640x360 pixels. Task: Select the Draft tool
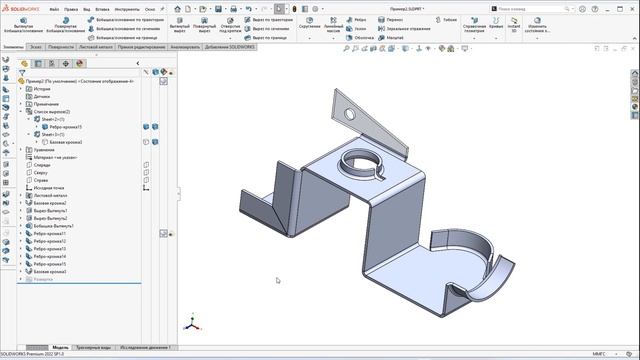pyautogui.click(x=356, y=29)
